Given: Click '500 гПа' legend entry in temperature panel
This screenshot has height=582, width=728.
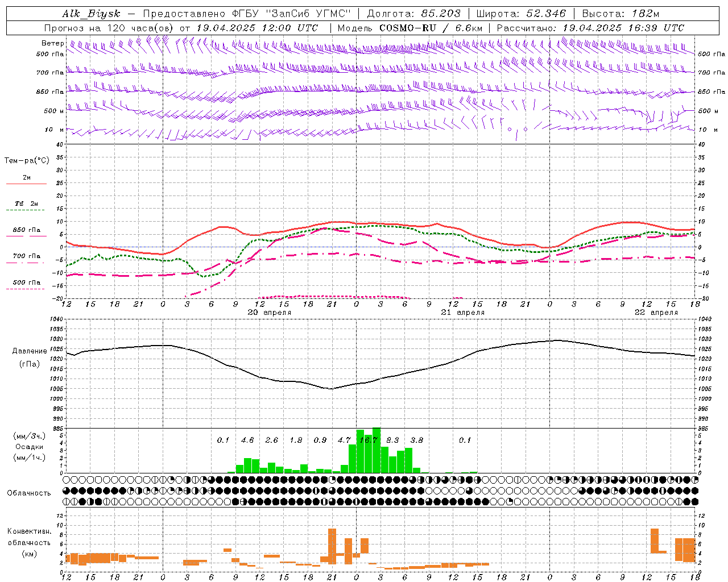Looking at the screenshot, I should click(x=27, y=282).
